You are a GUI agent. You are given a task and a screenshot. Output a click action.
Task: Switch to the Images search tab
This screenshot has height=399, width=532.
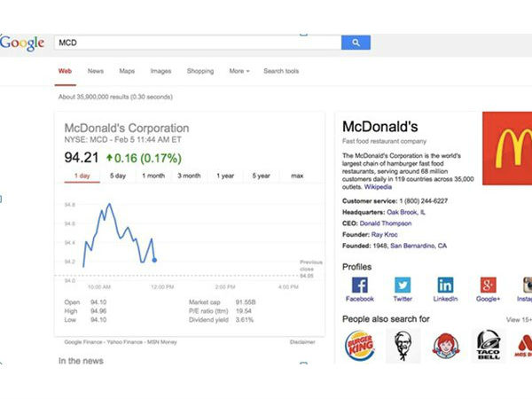click(160, 71)
